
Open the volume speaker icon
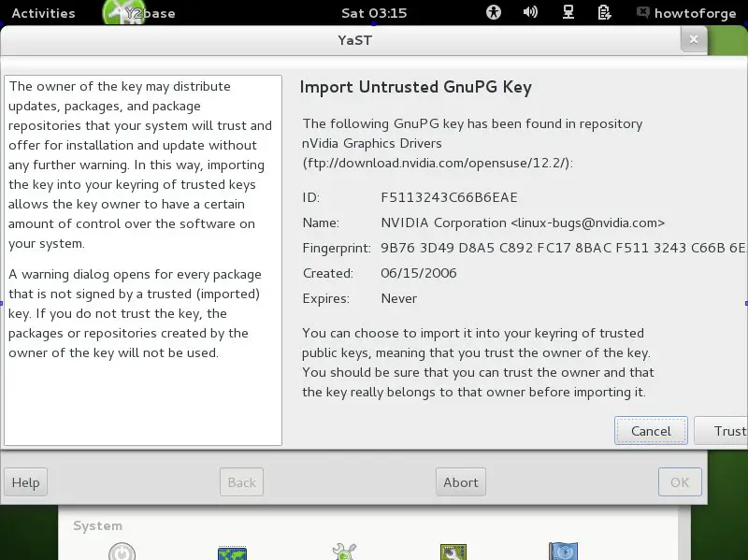coord(530,12)
